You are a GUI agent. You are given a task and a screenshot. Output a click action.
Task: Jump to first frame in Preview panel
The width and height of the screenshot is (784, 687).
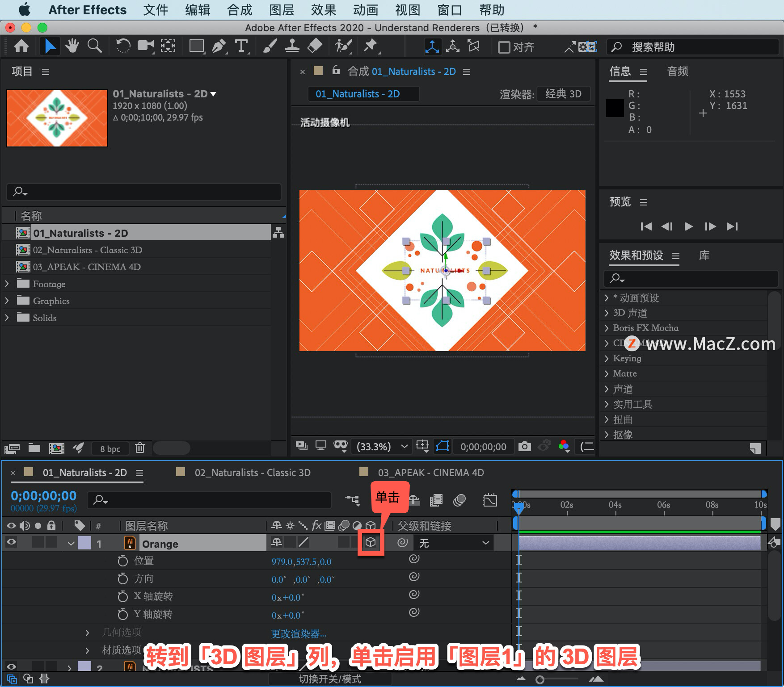[x=646, y=226]
